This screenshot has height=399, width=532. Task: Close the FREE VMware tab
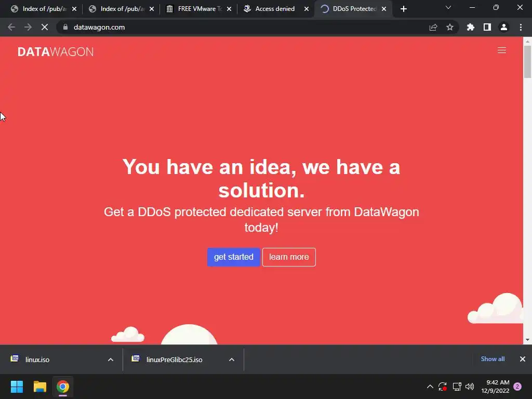(229, 9)
